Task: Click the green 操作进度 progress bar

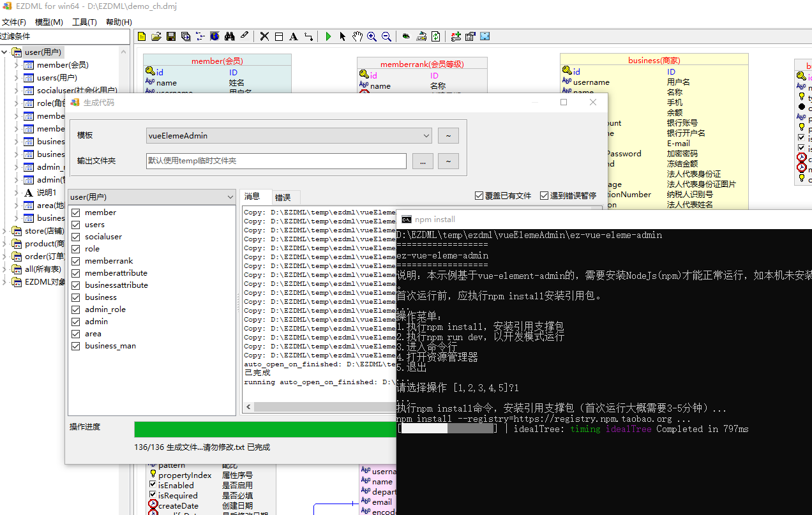Action: pyautogui.click(x=264, y=429)
